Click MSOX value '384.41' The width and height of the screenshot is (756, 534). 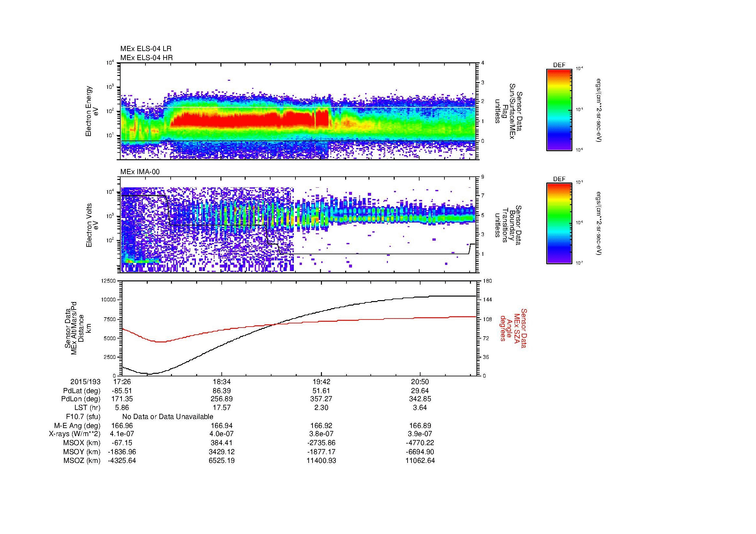(x=222, y=443)
